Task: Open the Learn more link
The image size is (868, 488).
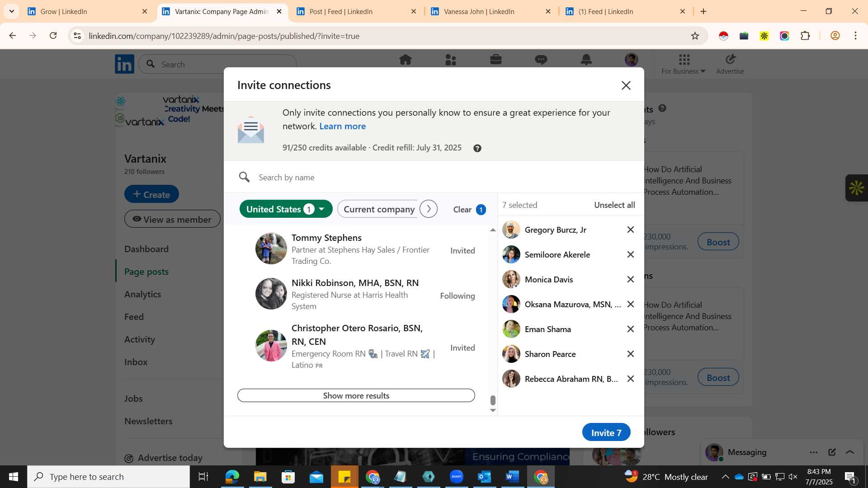Action: click(342, 127)
